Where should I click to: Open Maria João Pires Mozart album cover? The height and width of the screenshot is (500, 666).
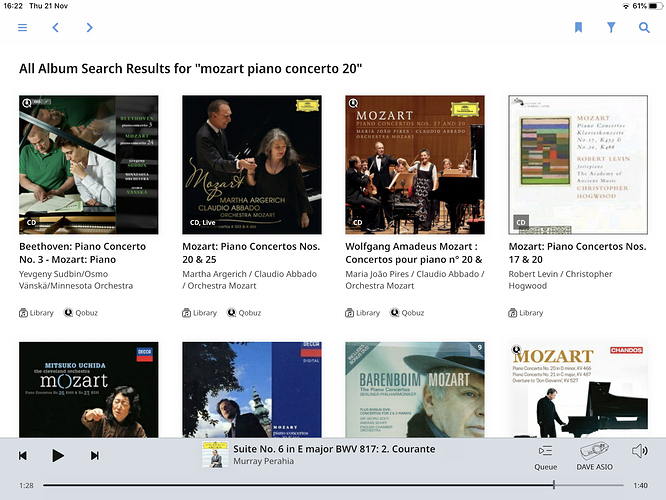(415, 165)
